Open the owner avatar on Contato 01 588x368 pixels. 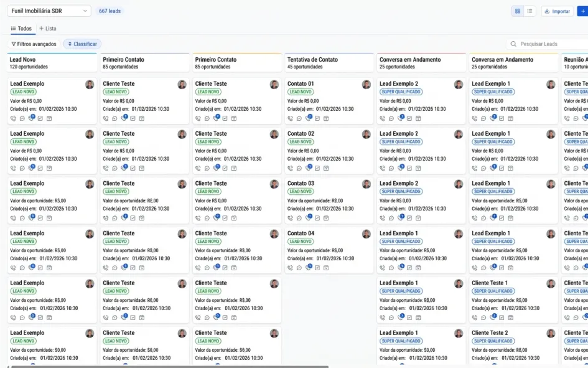click(366, 85)
